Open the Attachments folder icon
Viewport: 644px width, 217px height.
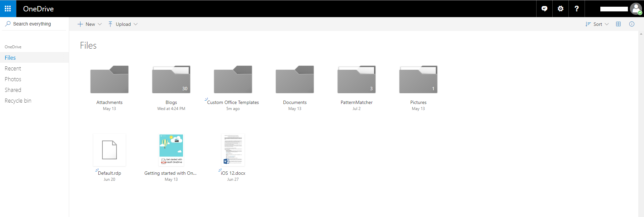click(109, 79)
